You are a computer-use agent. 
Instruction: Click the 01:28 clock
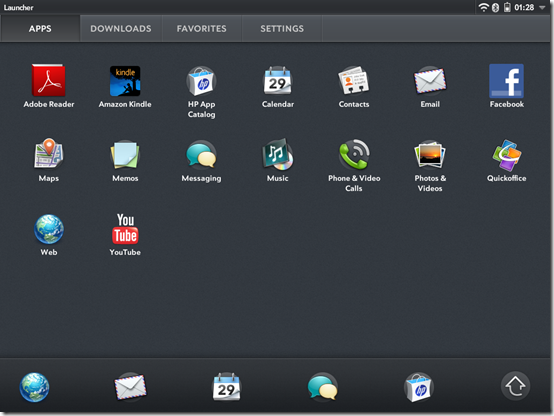[x=524, y=7]
